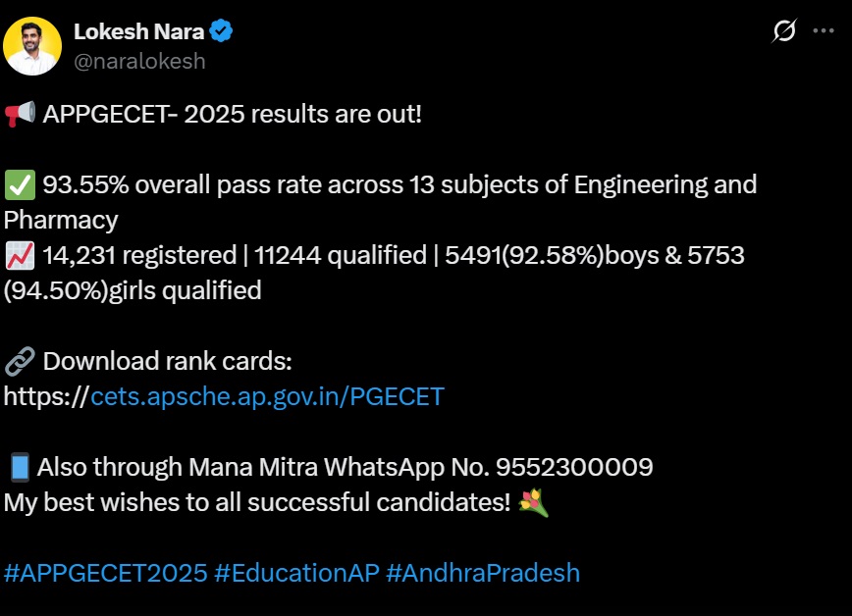Open the three-dots post options menu
852x616 pixels.
(825, 32)
